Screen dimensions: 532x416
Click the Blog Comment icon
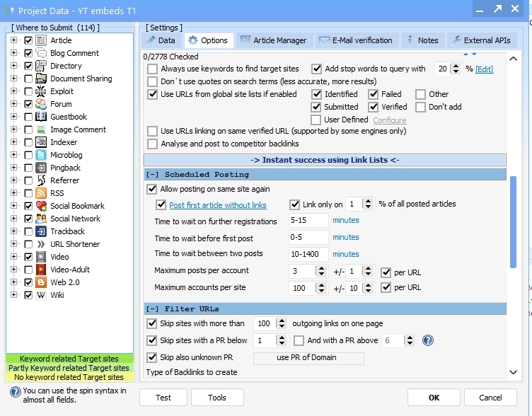(x=41, y=53)
